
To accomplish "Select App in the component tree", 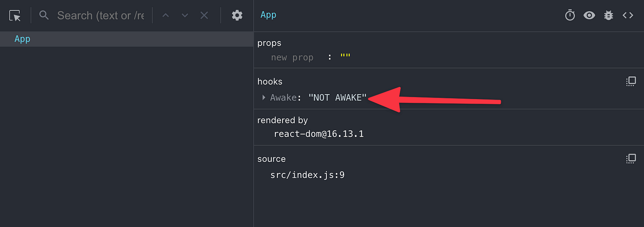I will (126, 39).
